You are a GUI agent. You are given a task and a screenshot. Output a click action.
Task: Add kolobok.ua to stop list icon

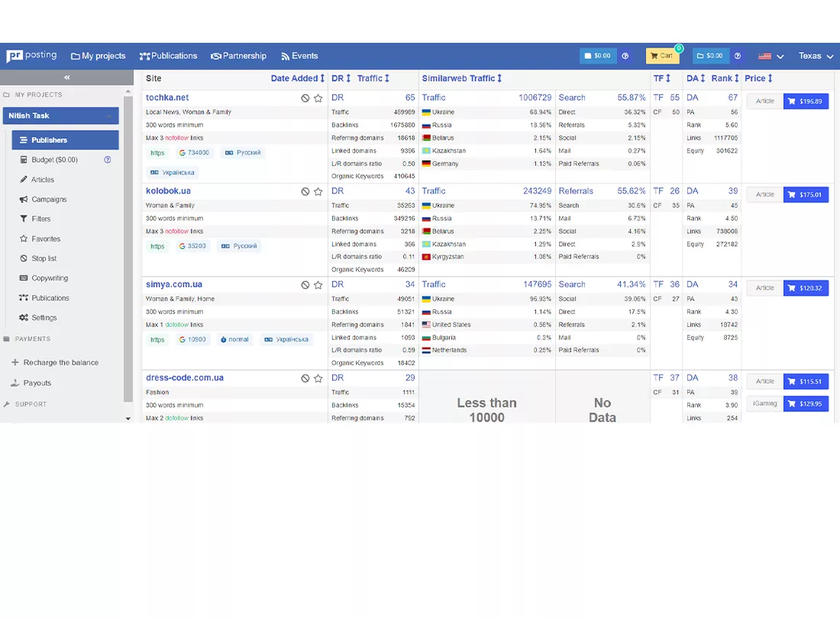pos(305,191)
